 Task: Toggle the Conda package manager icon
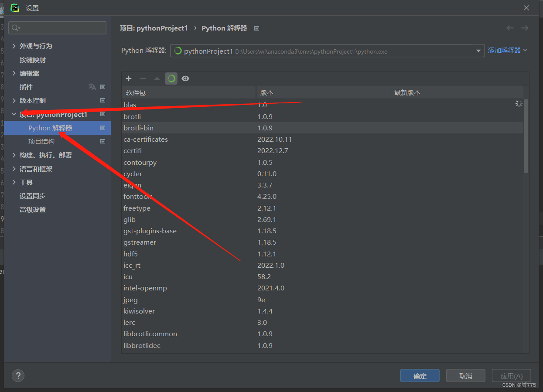pyautogui.click(x=171, y=78)
